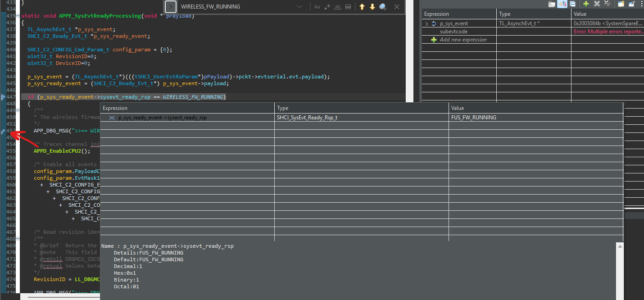Viewport: 644px width, 300px height.
Task: Toggle whole word search option
Action: coord(337,7)
